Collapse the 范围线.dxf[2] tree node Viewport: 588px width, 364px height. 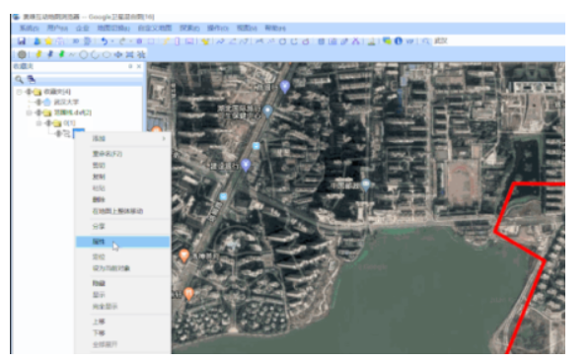point(29,112)
